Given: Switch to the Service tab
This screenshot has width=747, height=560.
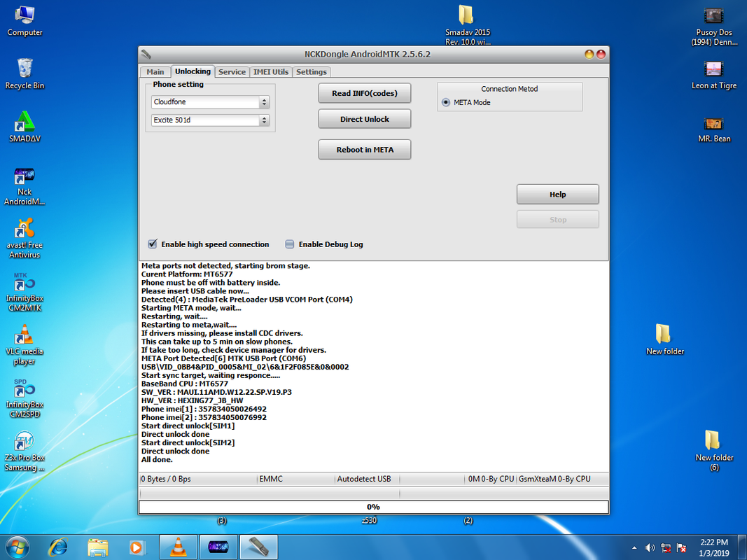Looking at the screenshot, I should pos(232,72).
